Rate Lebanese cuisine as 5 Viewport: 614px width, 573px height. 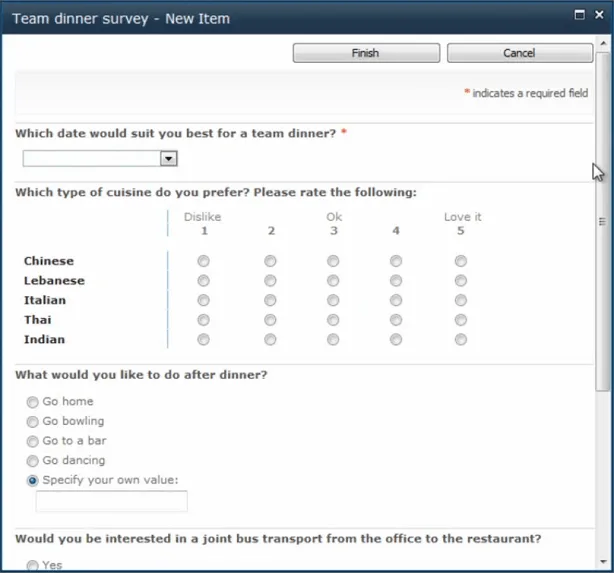pyautogui.click(x=460, y=280)
